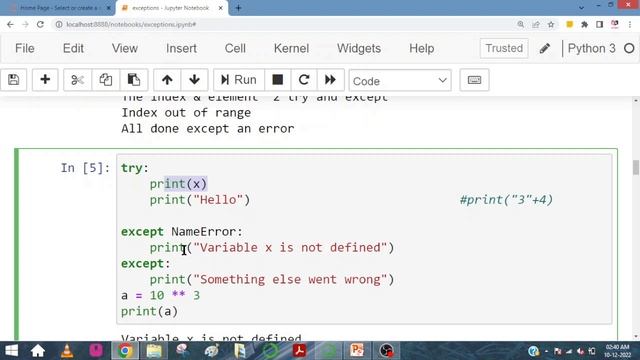Viewport: 640px width, 360px height.
Task: Click the Python 3 kernel name
Action: (x=591, y=48)
